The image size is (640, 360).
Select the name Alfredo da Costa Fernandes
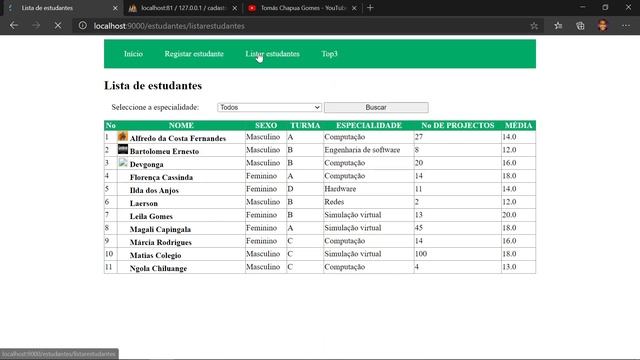point(178,138)
